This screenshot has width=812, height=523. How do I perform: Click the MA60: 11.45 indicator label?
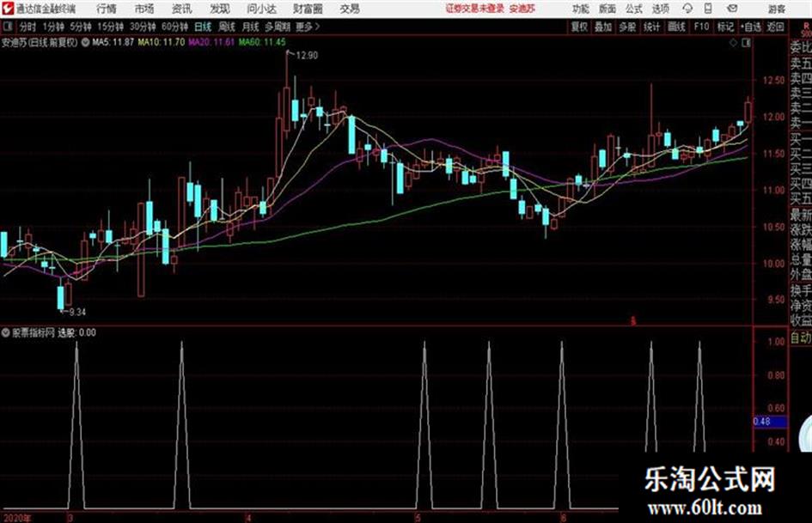click(262, 42)
